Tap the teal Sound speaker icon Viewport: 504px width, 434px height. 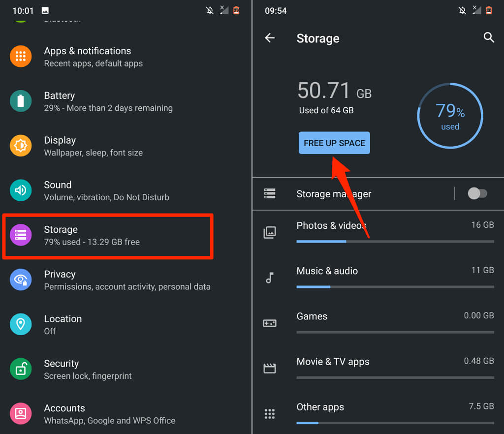coord(21,190)
